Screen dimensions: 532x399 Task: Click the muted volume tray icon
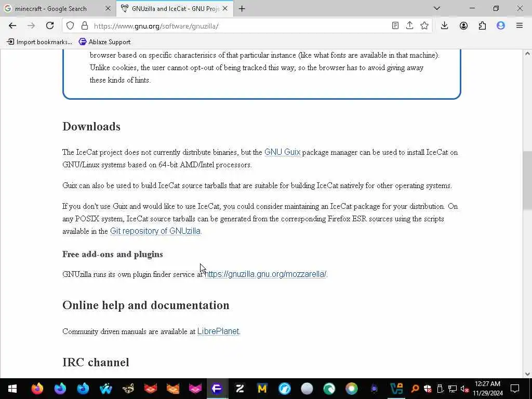tap(465, 389)
